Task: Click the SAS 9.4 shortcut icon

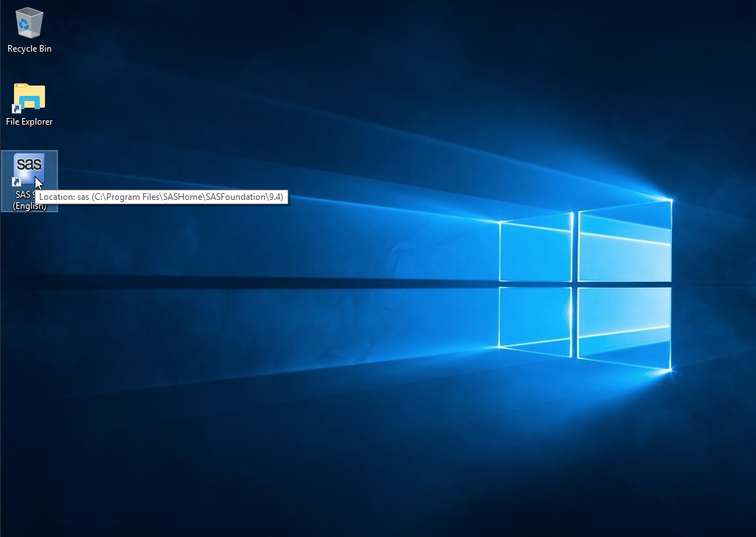Action: click(x=30, y=170)
